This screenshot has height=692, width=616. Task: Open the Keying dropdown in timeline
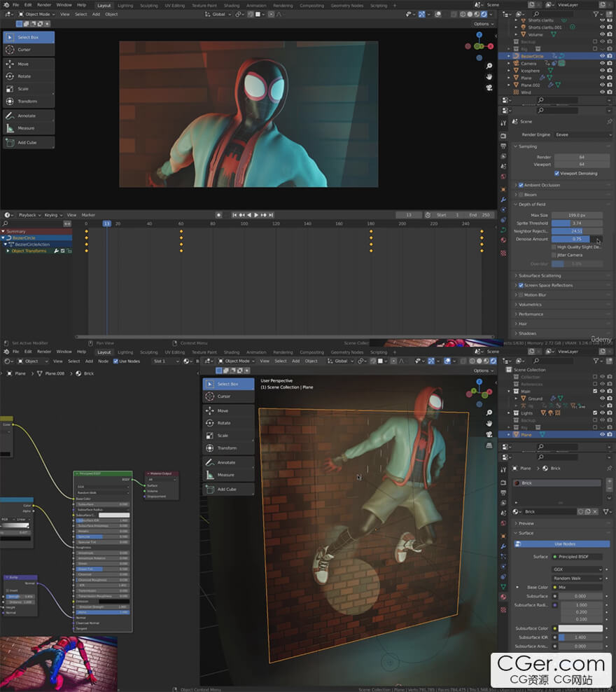pos(53,215)
